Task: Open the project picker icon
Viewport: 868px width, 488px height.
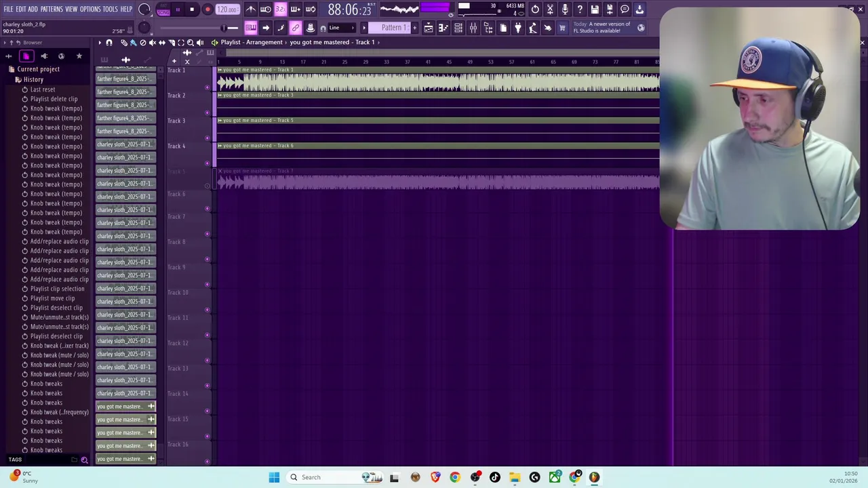Action: coord(503,28)
